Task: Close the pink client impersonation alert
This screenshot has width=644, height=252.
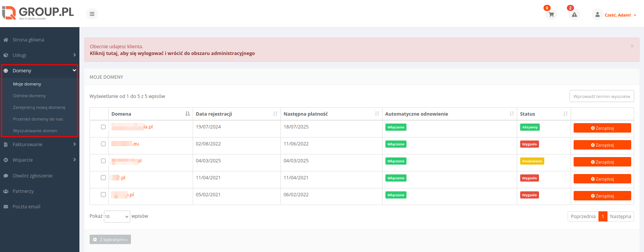Action: coord(632,46)
